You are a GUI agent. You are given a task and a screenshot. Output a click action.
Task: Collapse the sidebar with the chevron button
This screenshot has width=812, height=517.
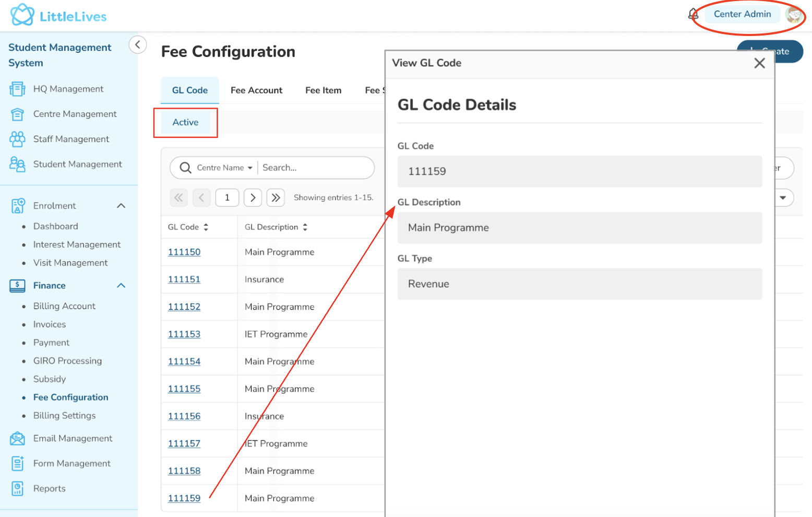138,44
